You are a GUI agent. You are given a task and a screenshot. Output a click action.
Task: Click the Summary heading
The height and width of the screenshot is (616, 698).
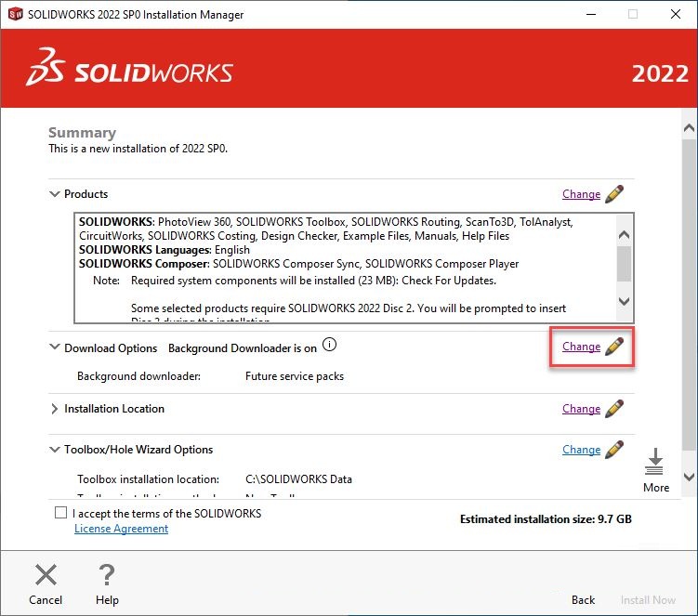(x=83, y=132)
